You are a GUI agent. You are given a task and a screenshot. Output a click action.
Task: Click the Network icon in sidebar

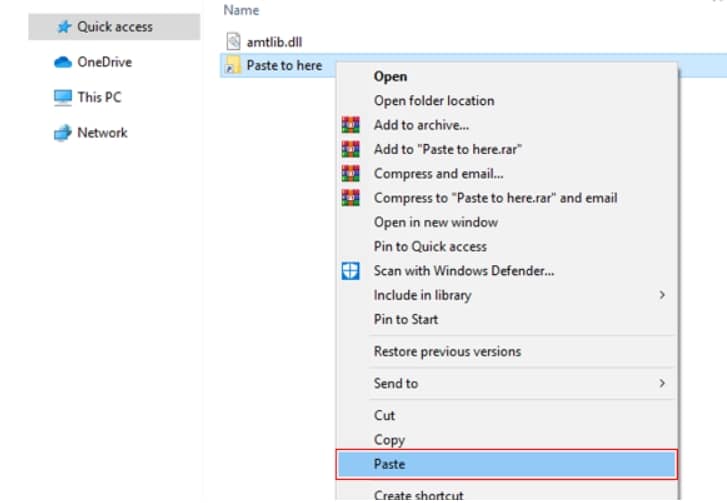click(x=62, y=133)
